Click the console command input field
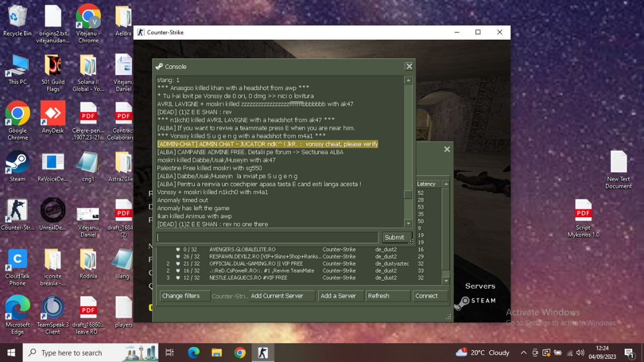This screenshot has width=644, height=362. (267, 238)
